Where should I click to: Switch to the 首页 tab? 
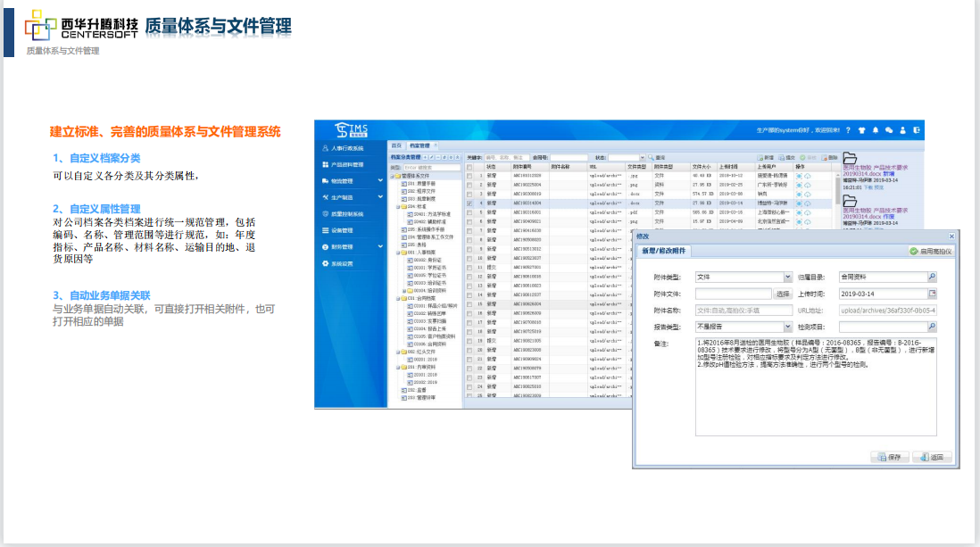tap(396, 145)
